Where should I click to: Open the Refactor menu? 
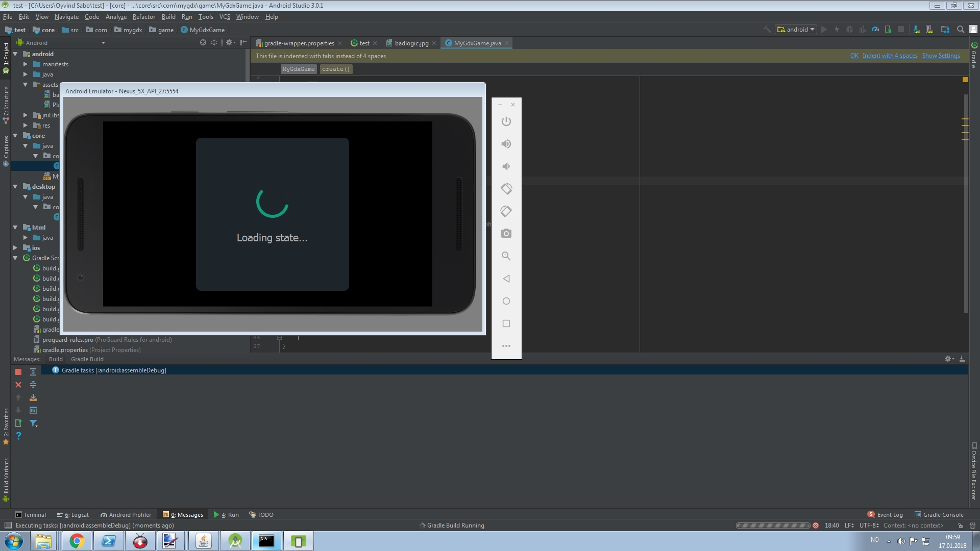143,17
